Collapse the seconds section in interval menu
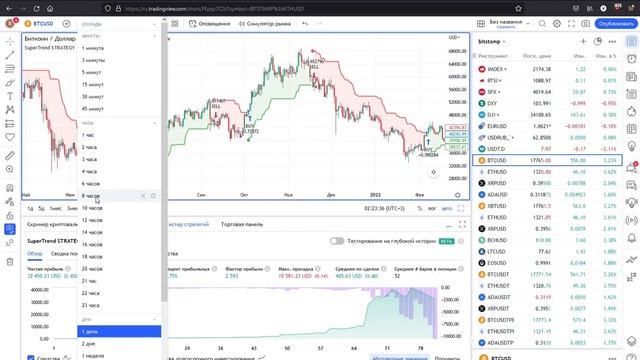Screen dimensions: 640x360 (x=155, y=24)
